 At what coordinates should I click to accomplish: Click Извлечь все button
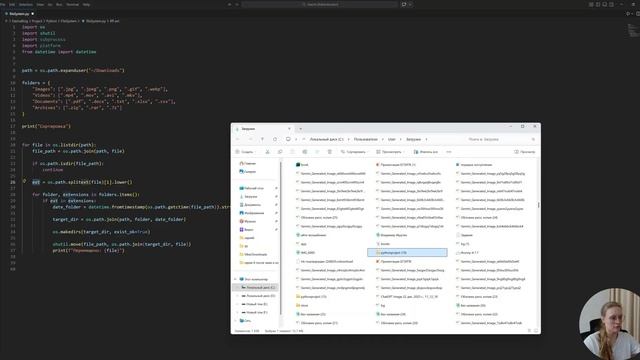(426, 152)
